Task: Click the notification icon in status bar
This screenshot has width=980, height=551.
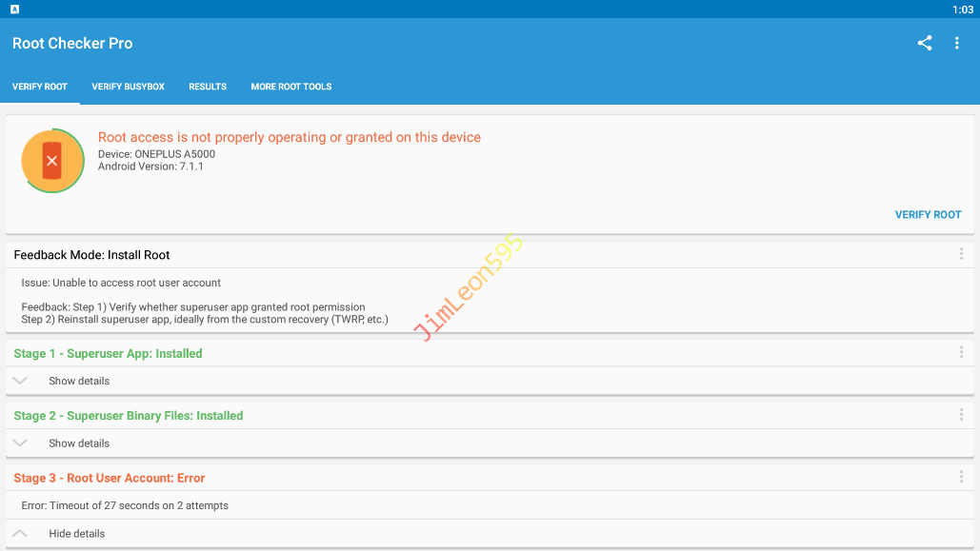Action: click(15, 9)
